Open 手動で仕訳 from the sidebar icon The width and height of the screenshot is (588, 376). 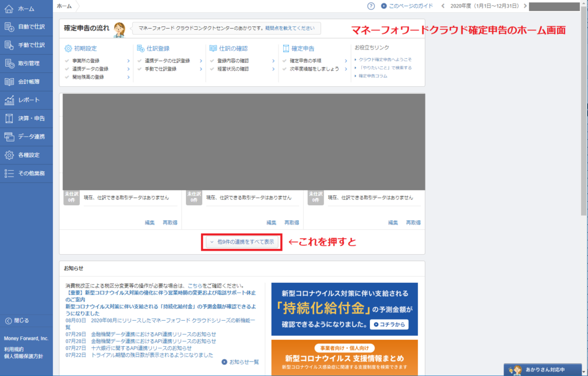9,45
